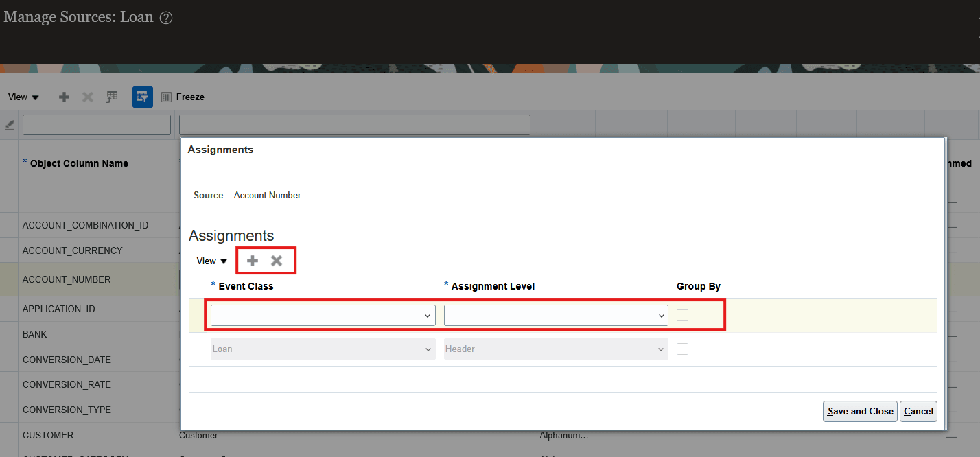Image resolution: width=980 pixels, height=457 pixels.
Task: Select the Detach table icon in the toolbar
Action: pos(111,97)
